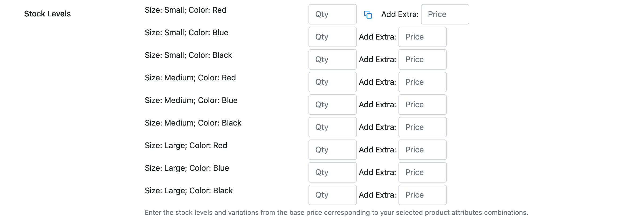Image resolution: width=644 pixels, height=218 pixels.
Task: Select Price field for Medium Black
Action: tap(422, 127)
